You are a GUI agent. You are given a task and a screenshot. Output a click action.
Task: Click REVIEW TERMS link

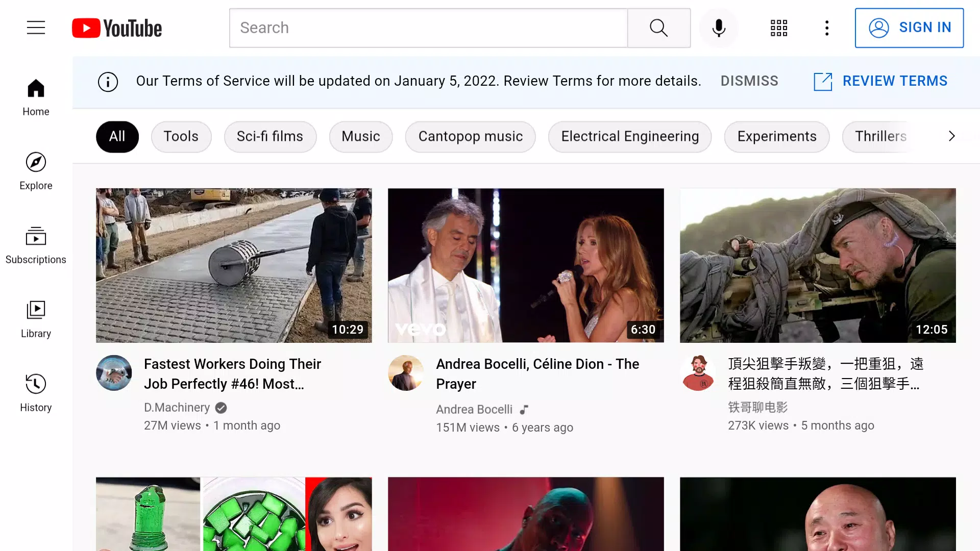(880, 81)
